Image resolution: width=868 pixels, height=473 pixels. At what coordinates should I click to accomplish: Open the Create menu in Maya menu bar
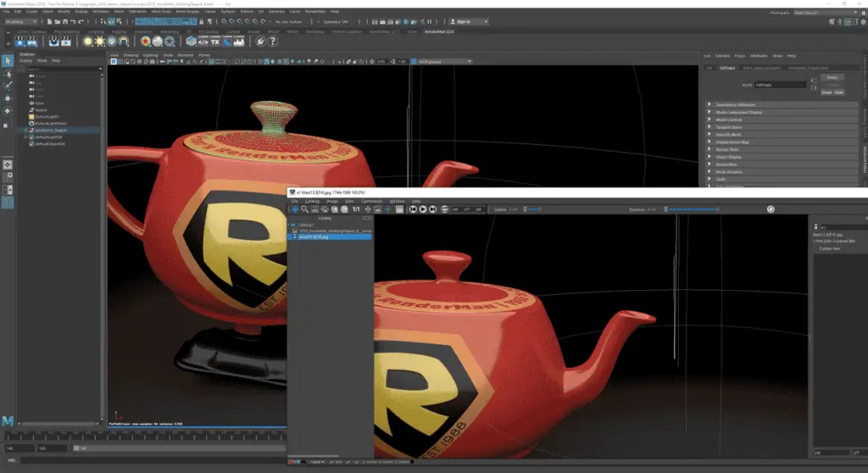[32, 11]
